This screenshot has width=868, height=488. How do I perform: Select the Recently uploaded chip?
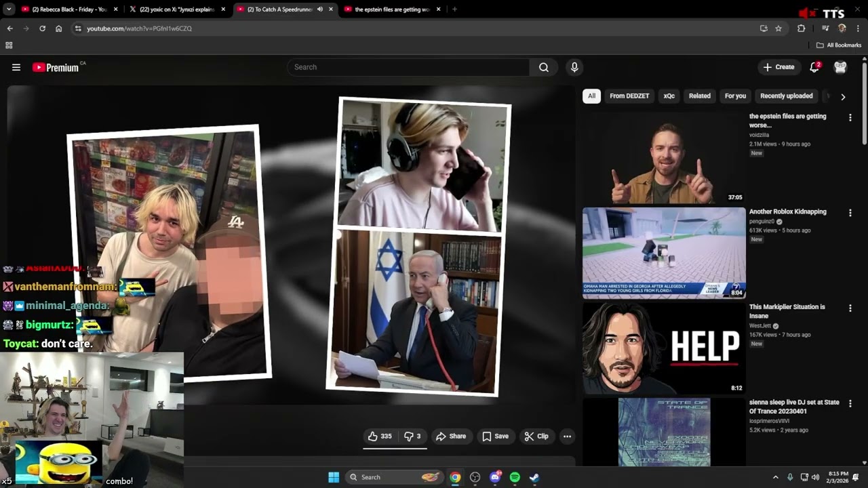point(787,96)
